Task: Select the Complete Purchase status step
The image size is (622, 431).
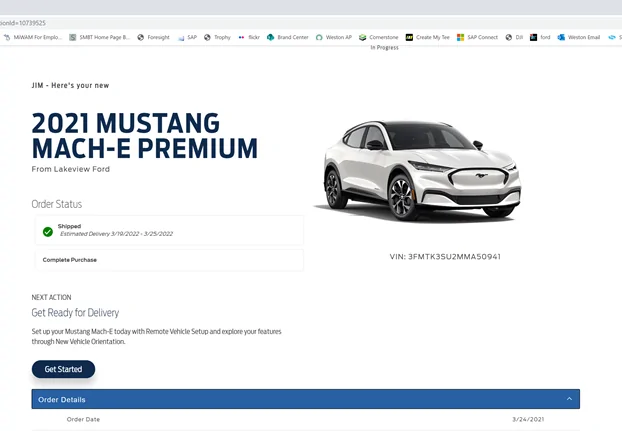Action: tap(169, 260)
